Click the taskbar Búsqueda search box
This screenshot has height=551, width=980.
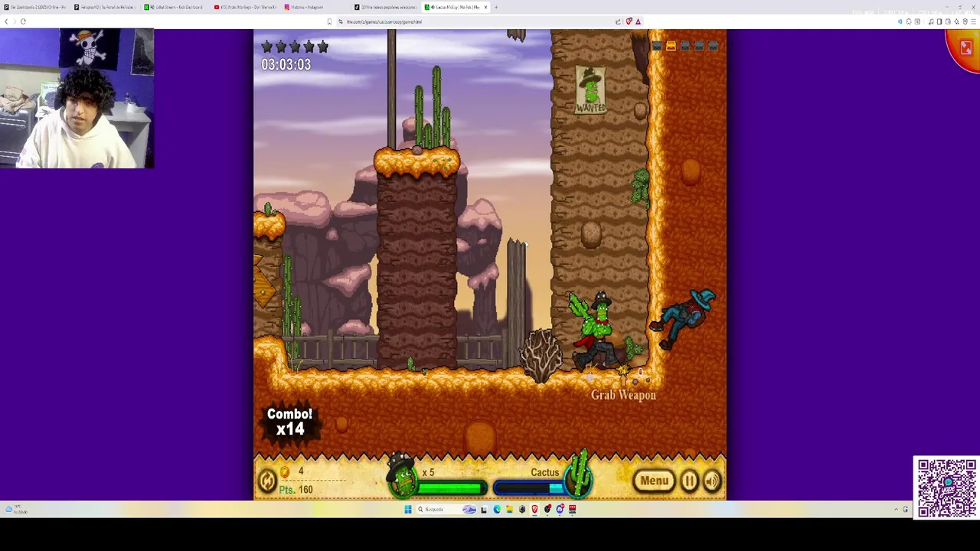446,509
